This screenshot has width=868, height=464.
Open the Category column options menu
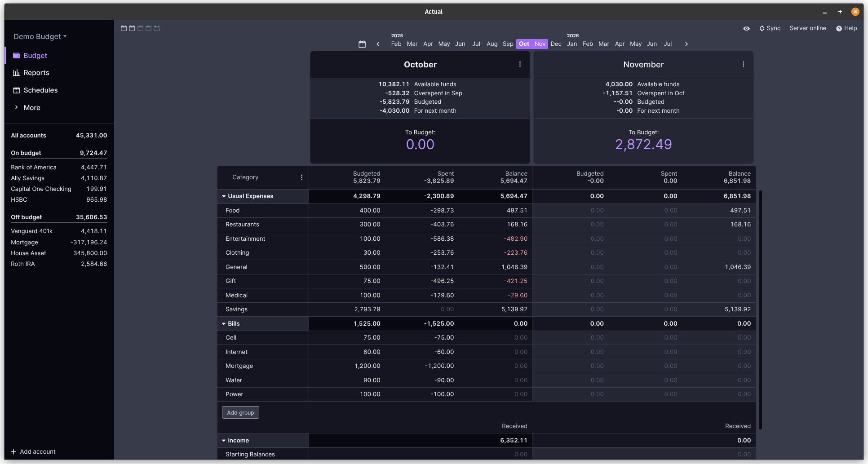301,177
